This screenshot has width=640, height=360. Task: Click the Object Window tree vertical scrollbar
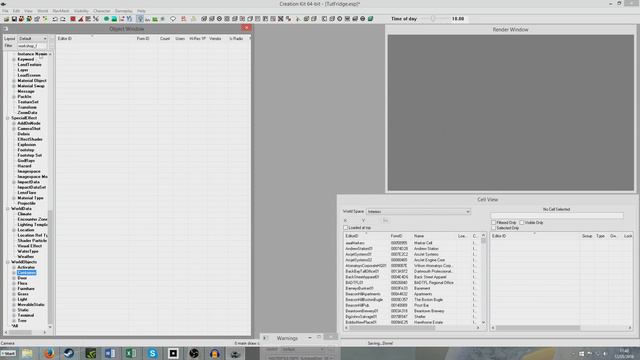50,190
